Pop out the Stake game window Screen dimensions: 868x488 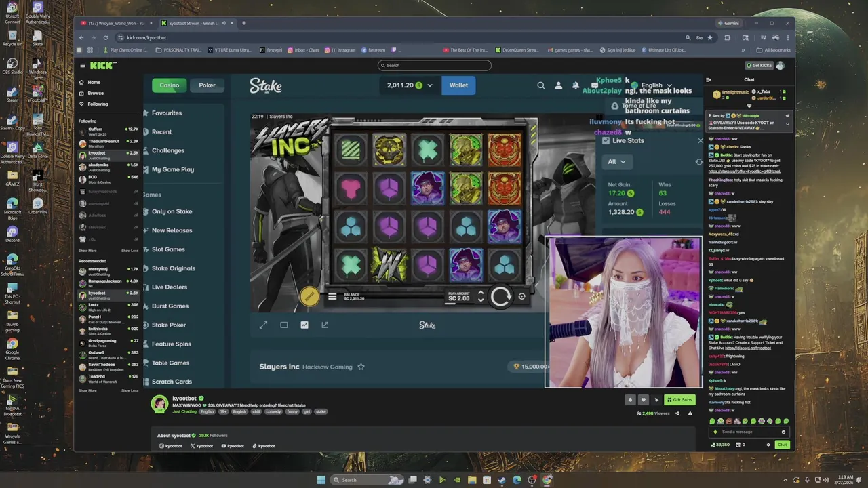[325, 325]
